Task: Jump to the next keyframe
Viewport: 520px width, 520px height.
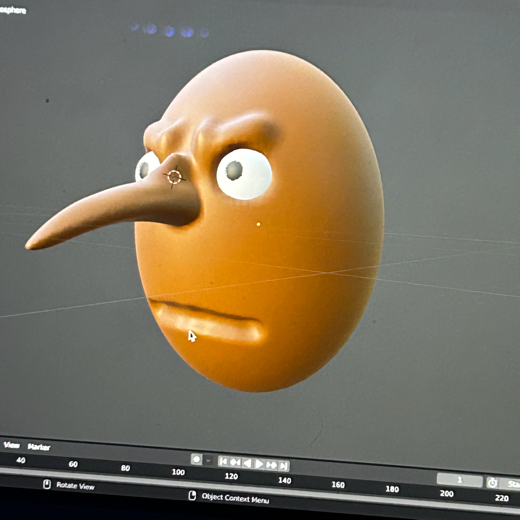Action: 271,465
